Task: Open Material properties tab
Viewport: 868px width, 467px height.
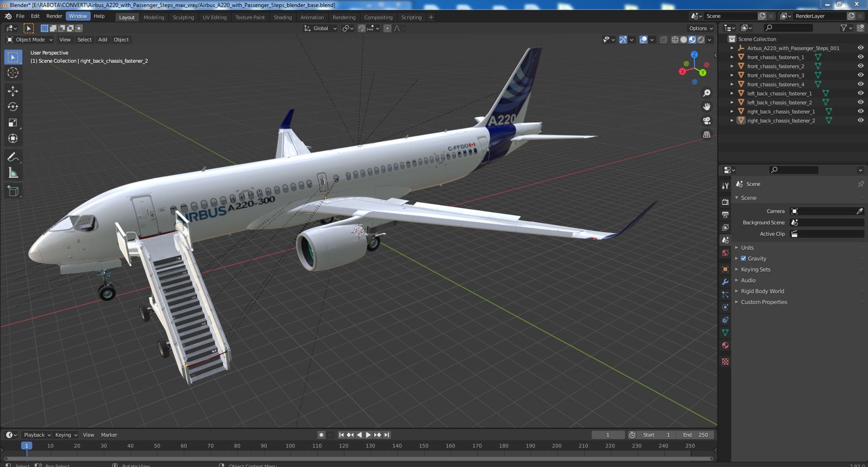Action: click(x=725, y=345)
